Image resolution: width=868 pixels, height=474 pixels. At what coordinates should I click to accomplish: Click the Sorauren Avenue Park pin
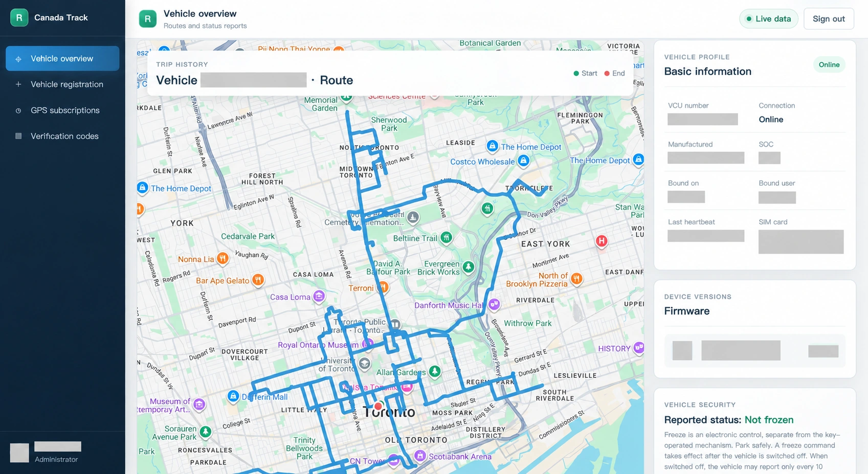206,432
